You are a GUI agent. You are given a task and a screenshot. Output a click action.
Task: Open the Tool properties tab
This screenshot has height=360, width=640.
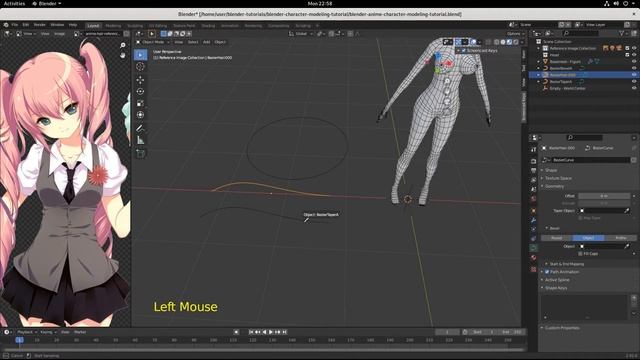(x=533, y=150)
